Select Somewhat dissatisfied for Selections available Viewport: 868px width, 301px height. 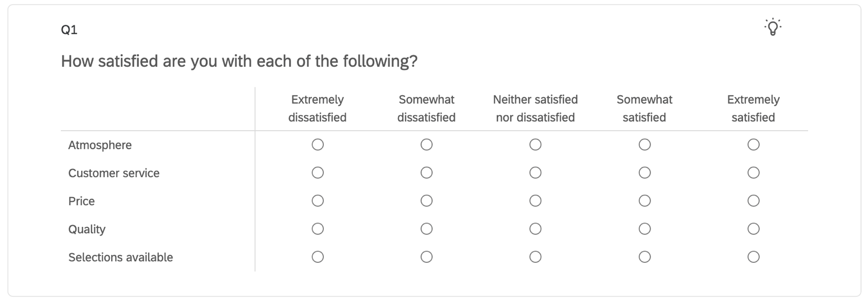pyautogui.click(x=426, y=258)
